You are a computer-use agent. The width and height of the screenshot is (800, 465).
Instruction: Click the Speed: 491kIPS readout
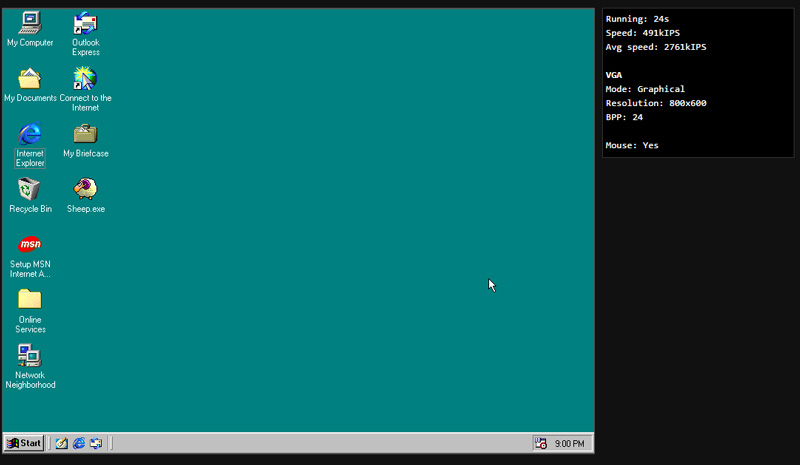pyautogui.click(x=643, y=33)
